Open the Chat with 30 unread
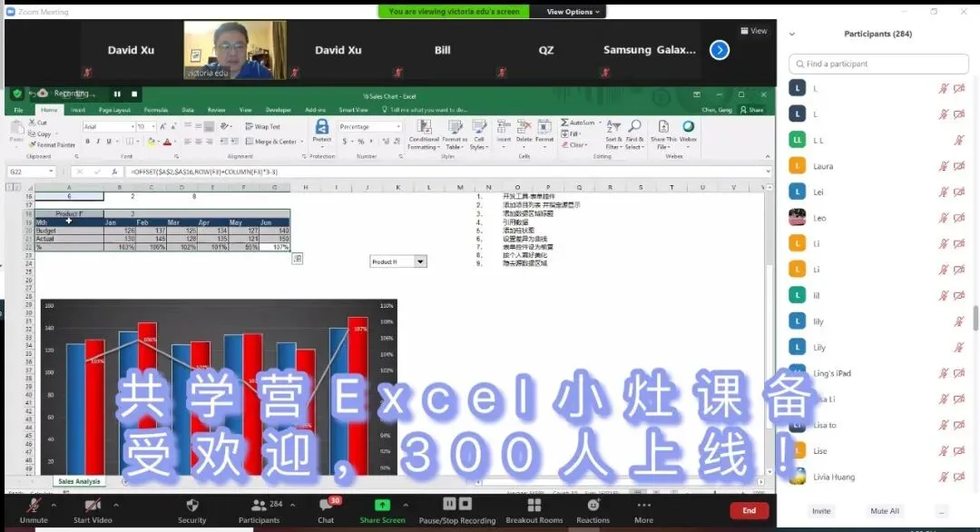The width and height of the screenshot is (980, 532). coord(326,511)
